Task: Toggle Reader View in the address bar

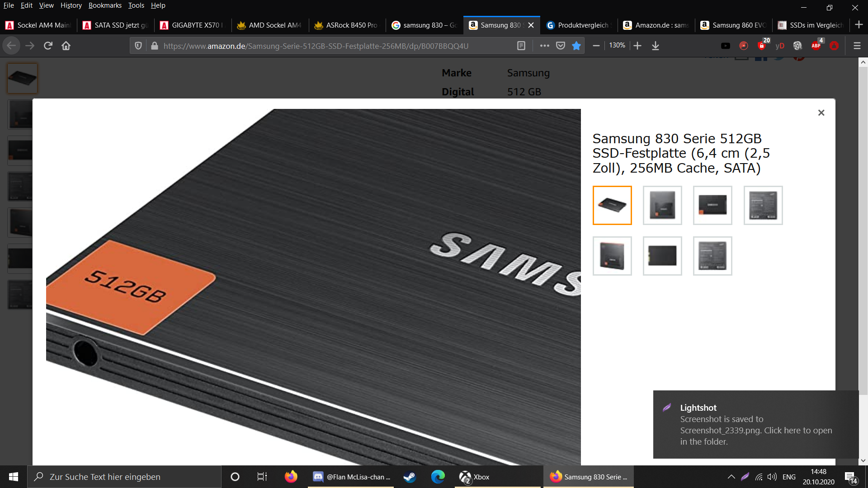Action: click(x=521, y=46)
